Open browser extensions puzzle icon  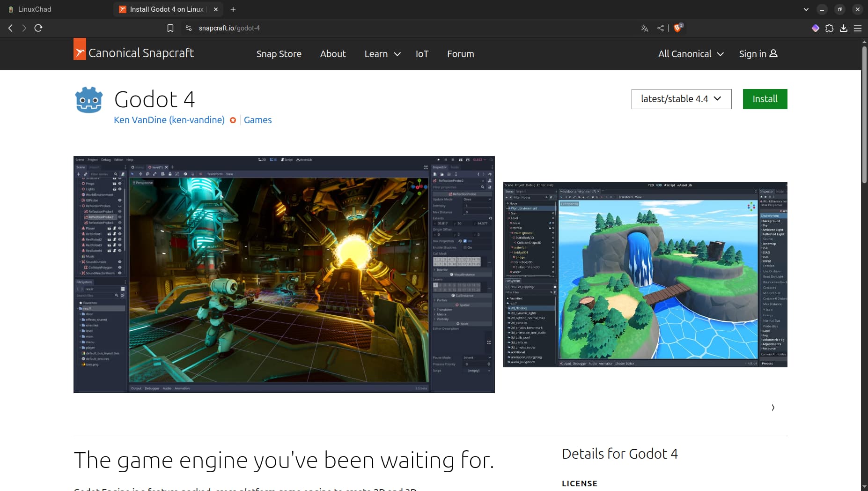[x=830, y=28]
